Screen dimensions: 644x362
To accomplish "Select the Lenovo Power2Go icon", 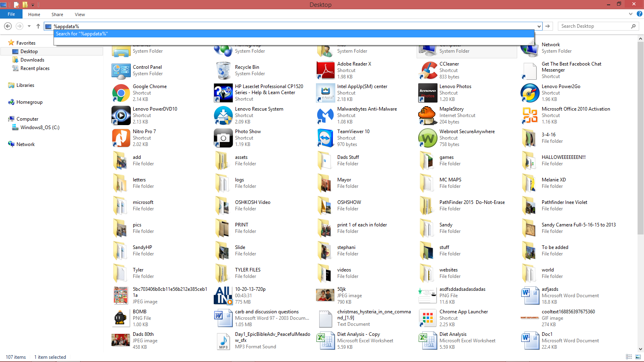I will click(x=530, y=93).
